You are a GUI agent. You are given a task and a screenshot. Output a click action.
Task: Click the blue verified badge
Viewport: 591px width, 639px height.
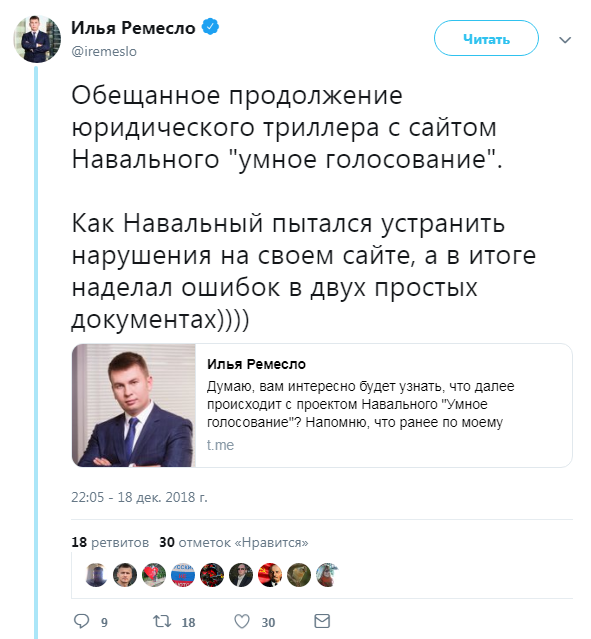point(210,27)
